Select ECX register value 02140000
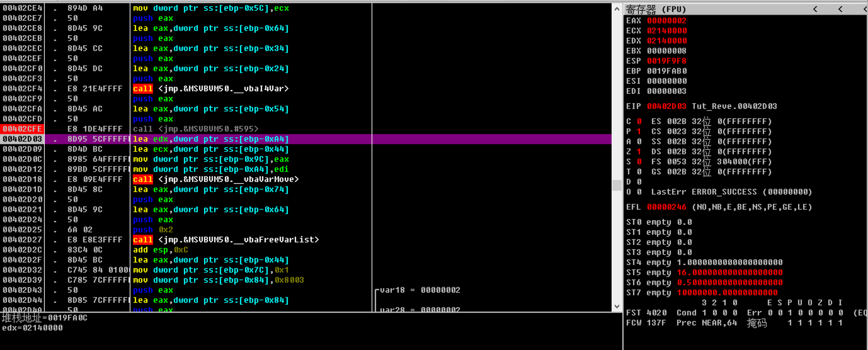 click(666, 31)
